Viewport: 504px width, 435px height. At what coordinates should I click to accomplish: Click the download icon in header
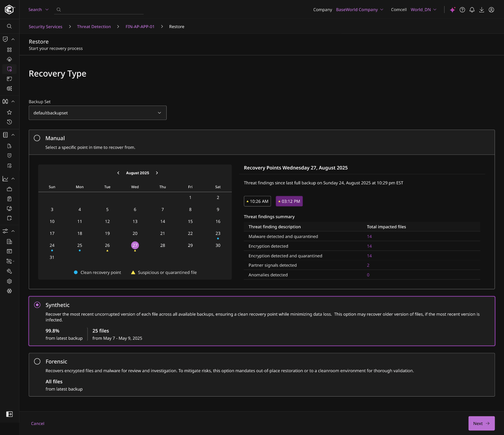coord(482,10)
